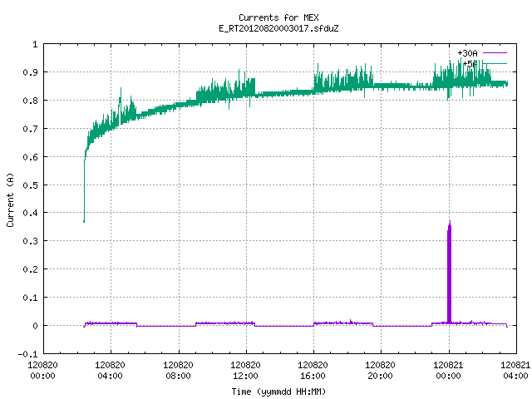Viewport: 532px width, 399px height.
Task: Click the y-axis tick label '-0.1'
Action: [27, 354]
